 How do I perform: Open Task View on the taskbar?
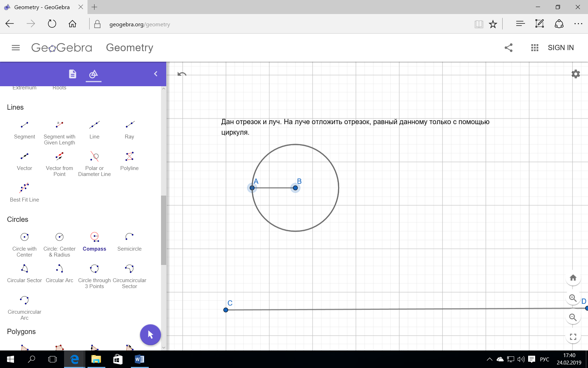click(x=52, y=359)
